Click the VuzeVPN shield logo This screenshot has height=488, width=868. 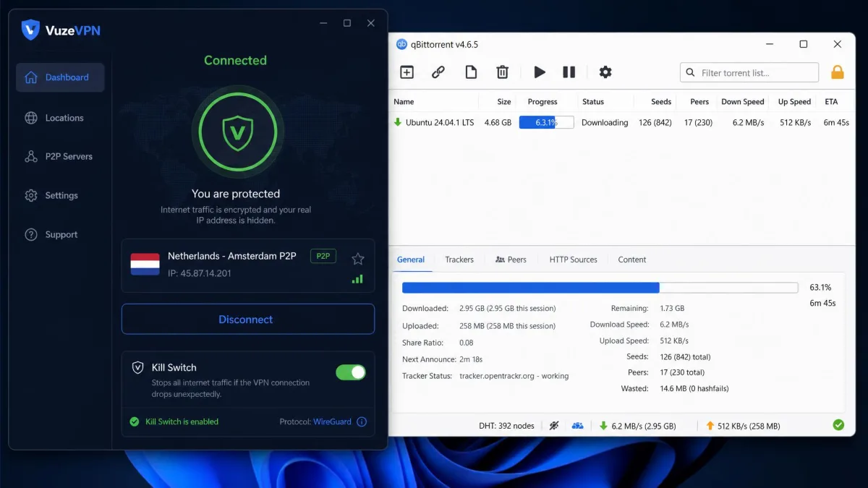pos(30,30)
